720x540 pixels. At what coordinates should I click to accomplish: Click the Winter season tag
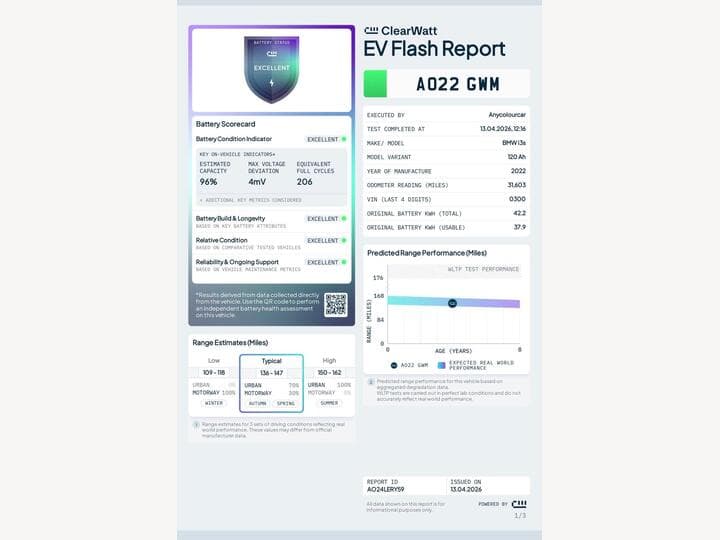214,403
